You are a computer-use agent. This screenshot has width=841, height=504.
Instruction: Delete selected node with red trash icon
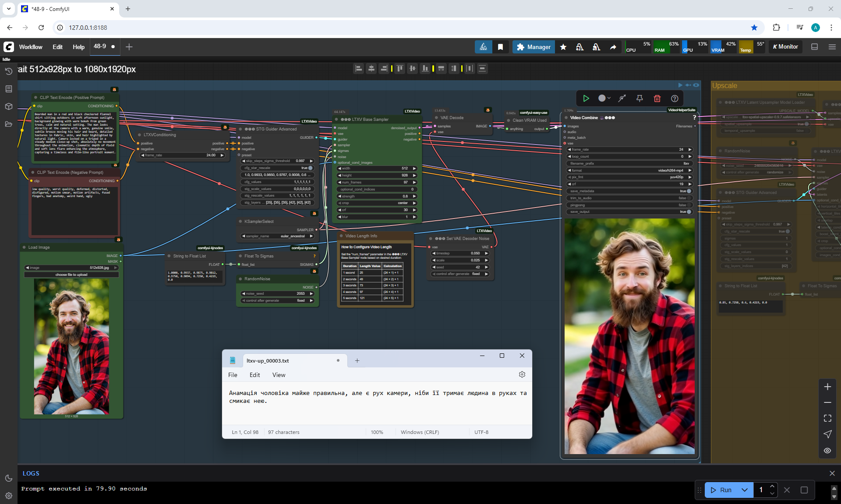click(x=657, y=99)
